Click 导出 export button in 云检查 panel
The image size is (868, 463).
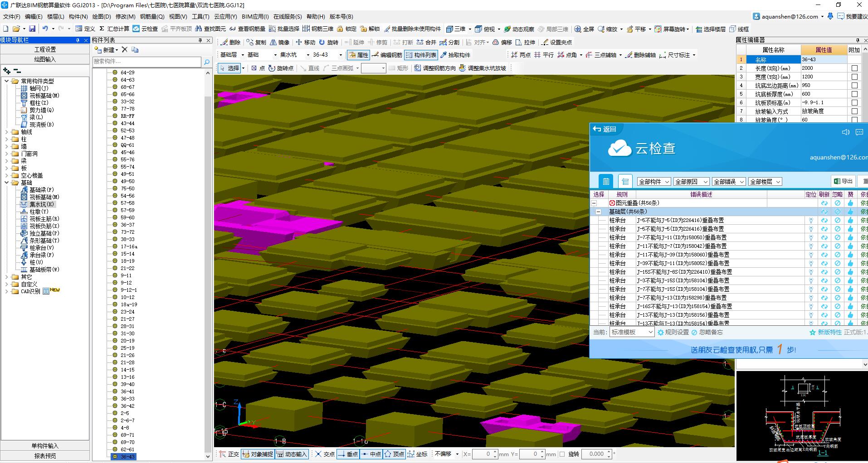pos(843,181)
